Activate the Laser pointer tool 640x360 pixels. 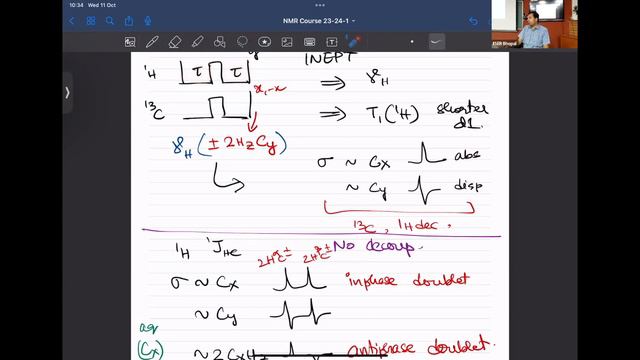point(353,42)
